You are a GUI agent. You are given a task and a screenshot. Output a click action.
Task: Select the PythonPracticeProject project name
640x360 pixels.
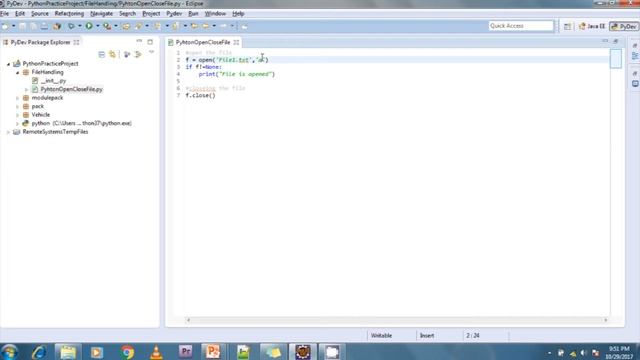click(x=50, y=64)
